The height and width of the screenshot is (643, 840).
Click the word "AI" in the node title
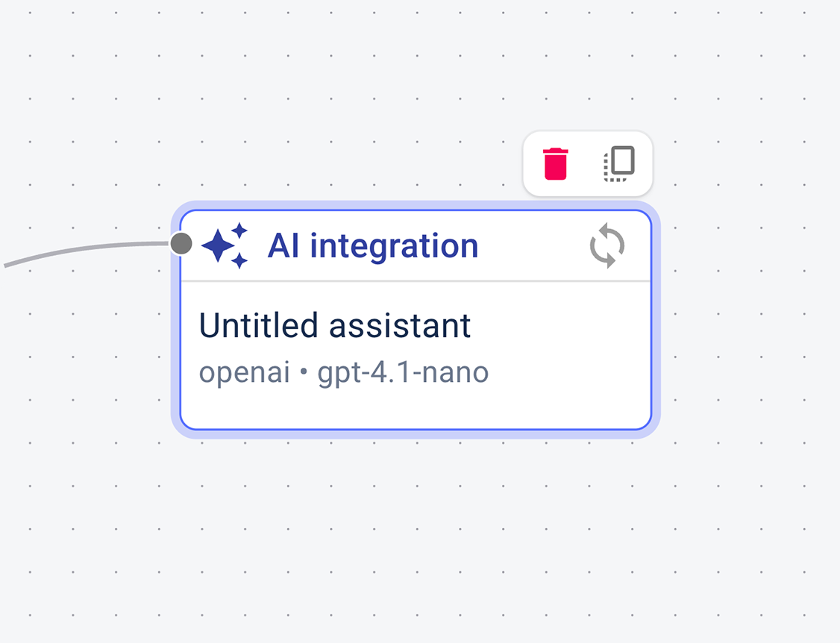(x=283, y=245)
